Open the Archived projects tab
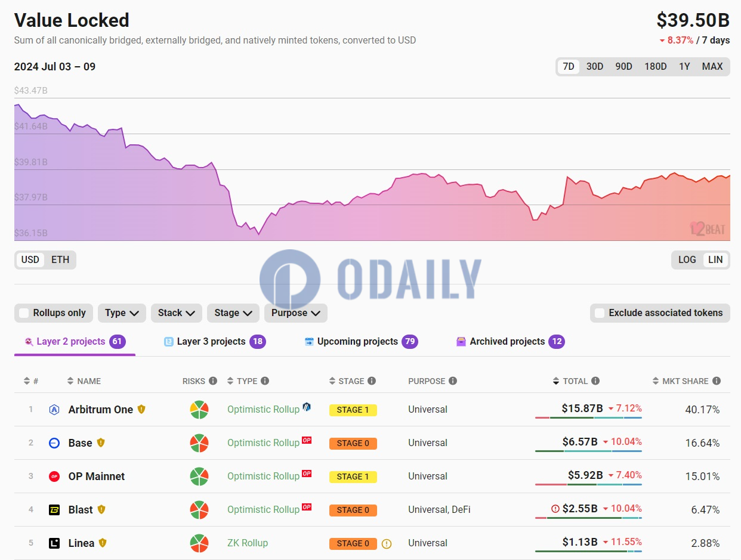The height and width of the screenshot is (560, 741). tap(507, 342)
